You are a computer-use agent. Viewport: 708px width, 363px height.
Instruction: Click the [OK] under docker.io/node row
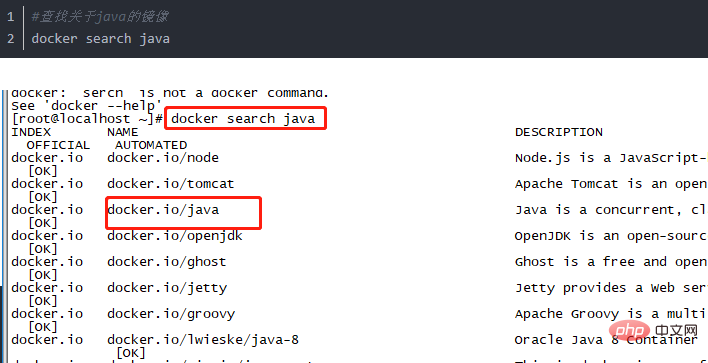(43, 171)
